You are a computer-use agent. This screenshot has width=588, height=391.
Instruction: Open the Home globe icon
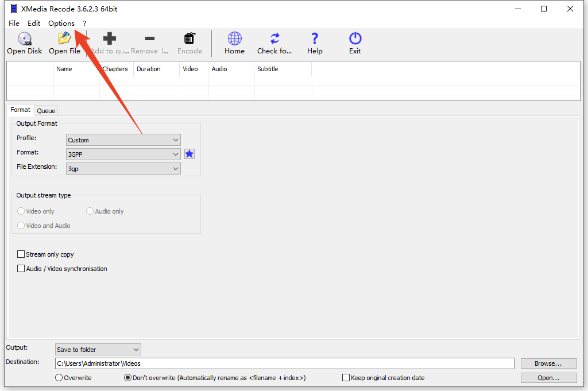[x=234, y=39]
